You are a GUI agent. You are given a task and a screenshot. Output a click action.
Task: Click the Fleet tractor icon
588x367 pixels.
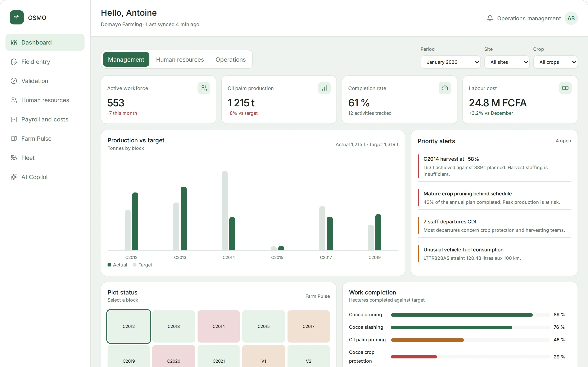[x=14, y=158]
